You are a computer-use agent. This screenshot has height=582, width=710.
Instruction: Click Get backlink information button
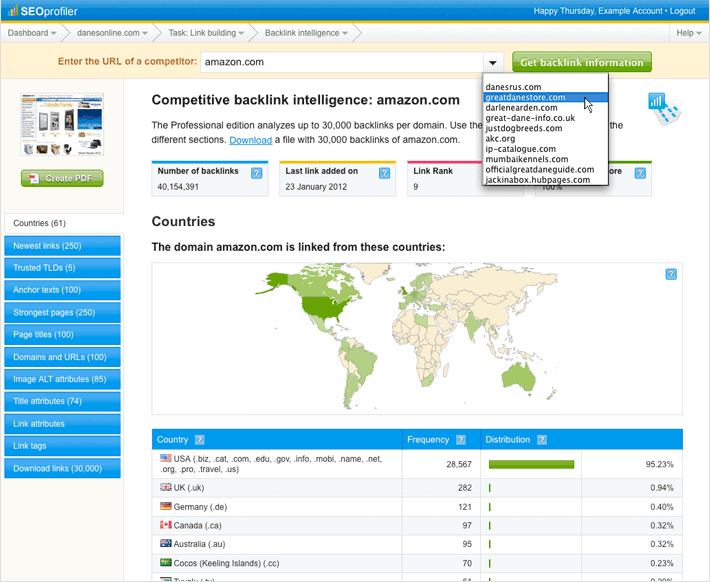pyautogui.click(x=582, y=62)
